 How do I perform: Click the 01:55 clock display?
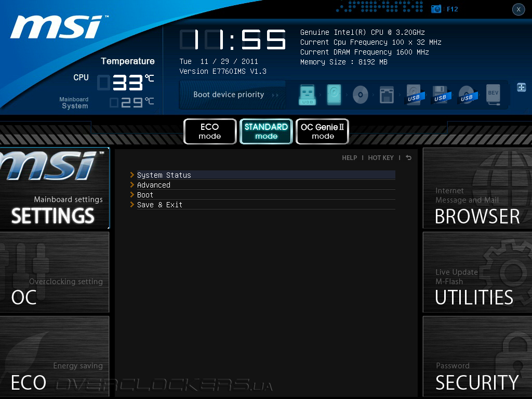point(233,39)
